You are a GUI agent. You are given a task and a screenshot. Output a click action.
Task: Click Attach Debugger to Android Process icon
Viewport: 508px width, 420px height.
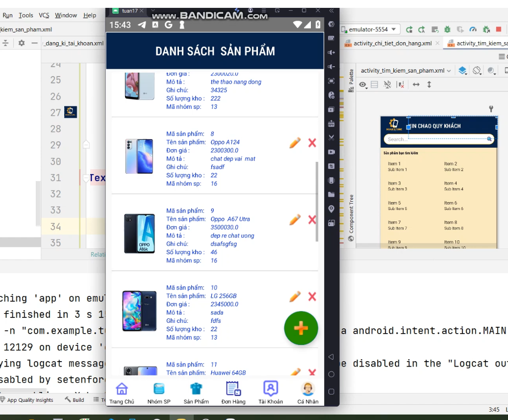click(486, 29)
